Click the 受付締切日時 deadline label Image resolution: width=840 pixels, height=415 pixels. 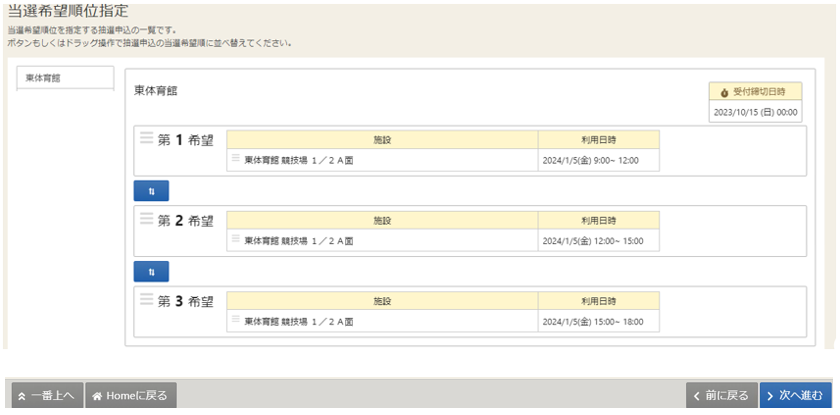[756, 92]
